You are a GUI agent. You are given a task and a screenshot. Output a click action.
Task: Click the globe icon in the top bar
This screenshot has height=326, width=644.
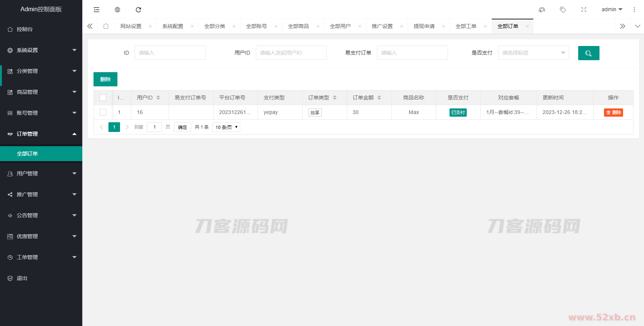click(x=117, y=10)
